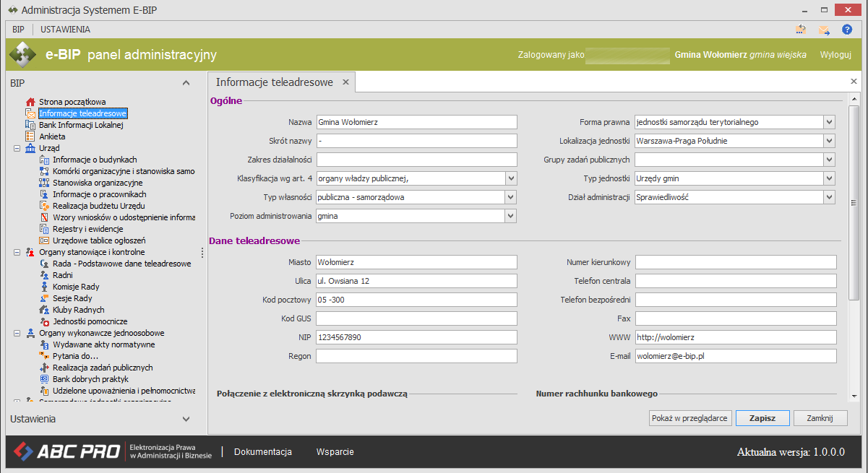This screenshot has width=868, height=473.
Task: Click the Rada - Podstawowe dane icon
Action: [x=44, y=264]
